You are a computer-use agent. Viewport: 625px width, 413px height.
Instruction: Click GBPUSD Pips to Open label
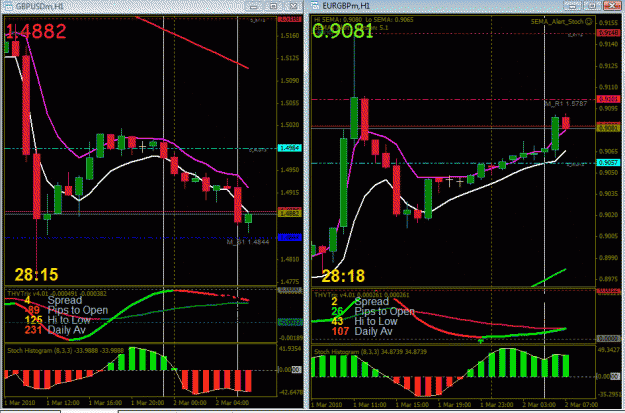(78, 310)
